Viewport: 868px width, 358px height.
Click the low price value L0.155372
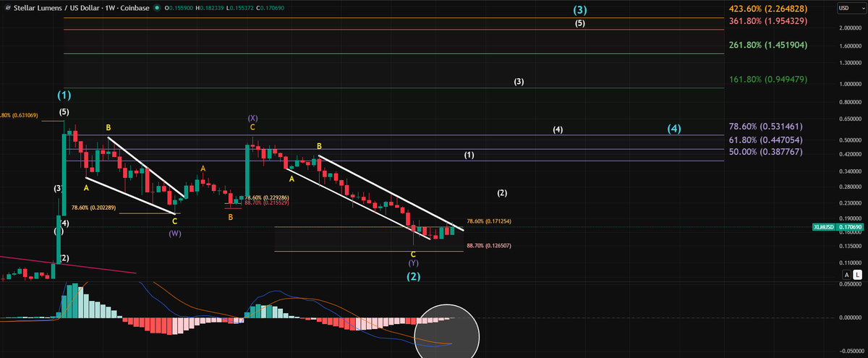(x=240, y=8)
